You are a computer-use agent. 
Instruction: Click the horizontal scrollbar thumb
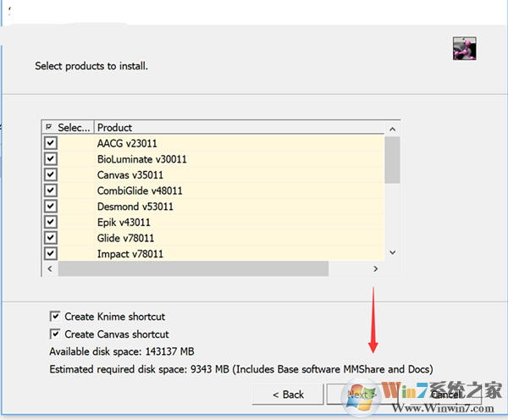point(193,268)
